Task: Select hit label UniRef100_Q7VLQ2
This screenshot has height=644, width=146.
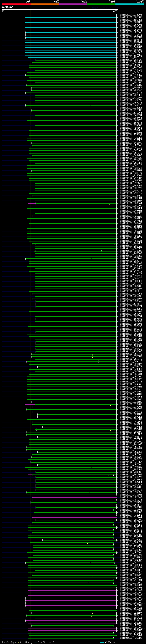Action: pos(131,407)
